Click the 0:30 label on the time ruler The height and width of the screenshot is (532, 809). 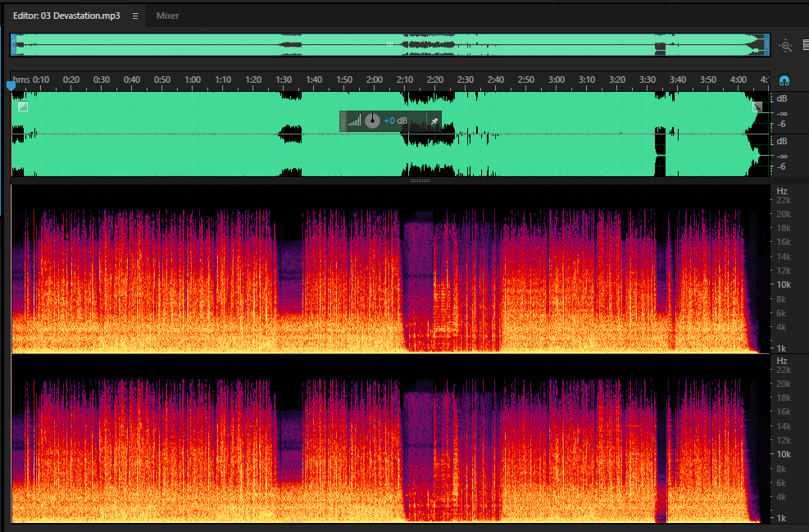[x=102, y=80]
